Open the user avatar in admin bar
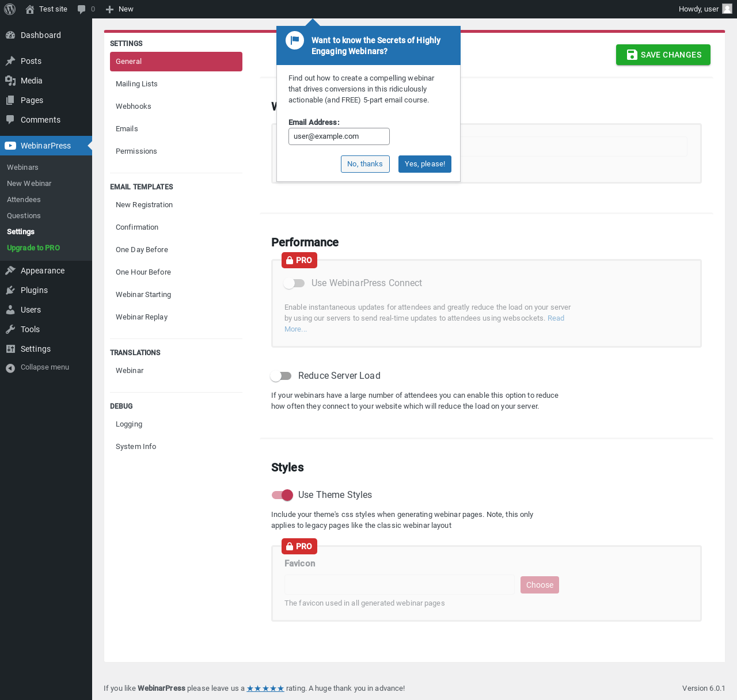The image size is (737, 700). click(x=727, y=9)
